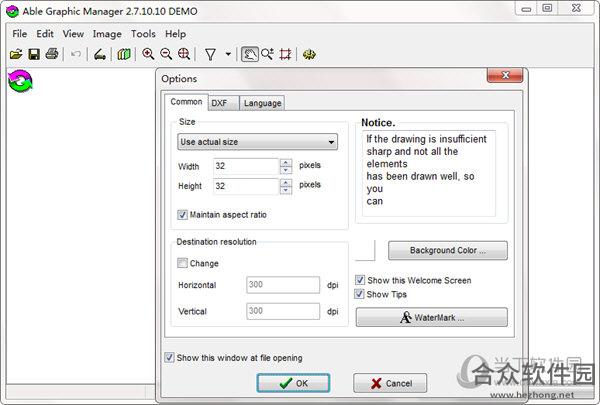
Task: Expand the Use actual size dropdown
Action: (257, 142)
